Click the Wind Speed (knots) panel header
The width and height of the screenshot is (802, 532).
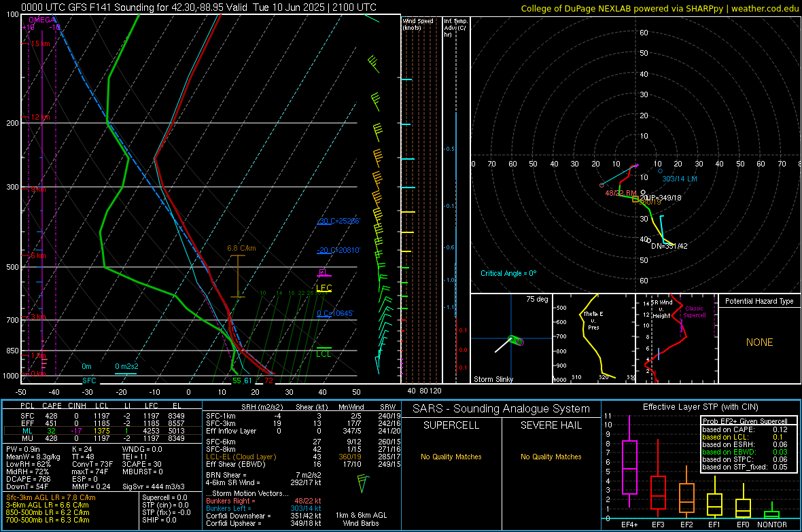point(418,24)
